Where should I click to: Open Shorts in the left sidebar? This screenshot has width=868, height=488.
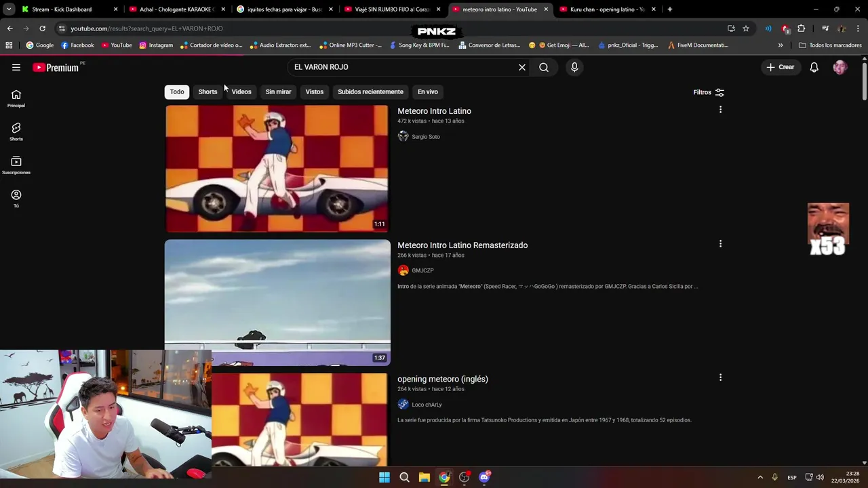coord(16,132)
